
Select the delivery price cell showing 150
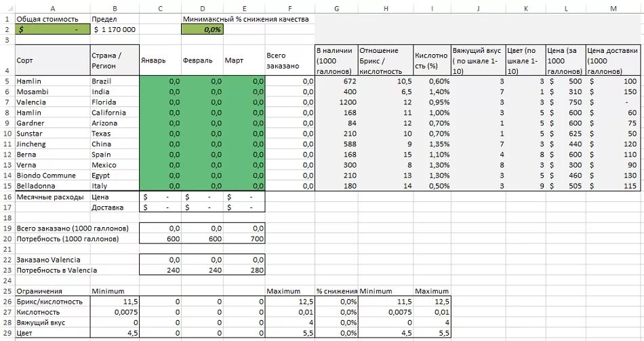point(613,92)
